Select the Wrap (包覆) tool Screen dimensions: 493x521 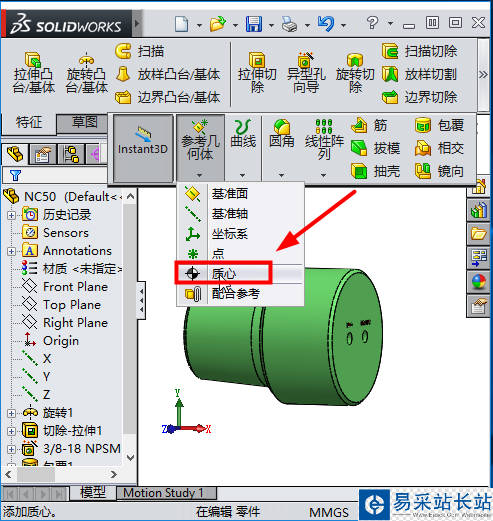pos(439,126)
